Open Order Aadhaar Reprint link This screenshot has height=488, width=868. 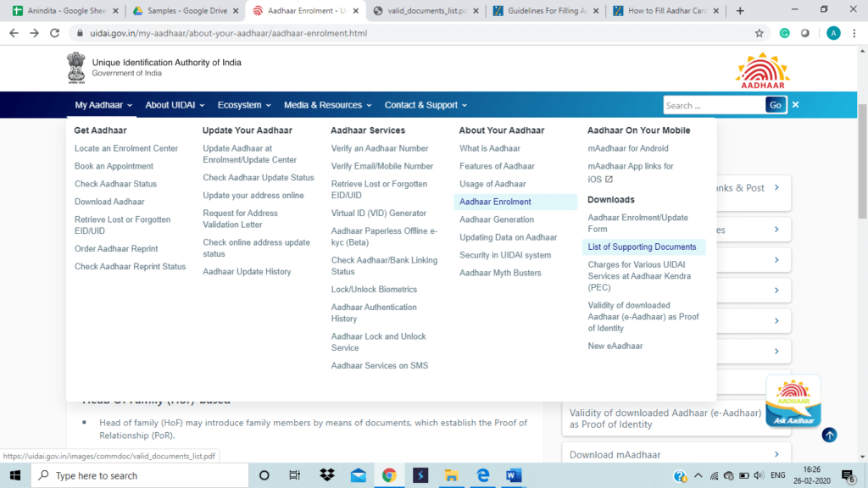116,248
